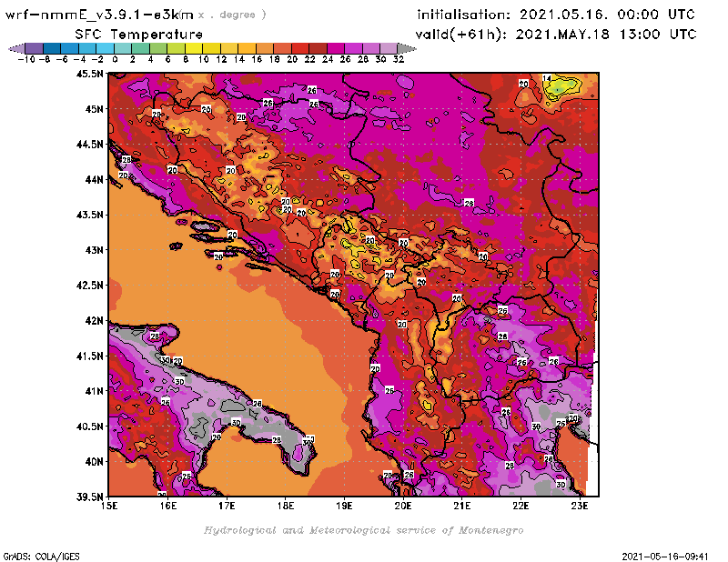Click the 'wrf-nmmE_v3.9.1-e3km' model title
This screenshot has width=728, height=562.
[x=99, y=15]
